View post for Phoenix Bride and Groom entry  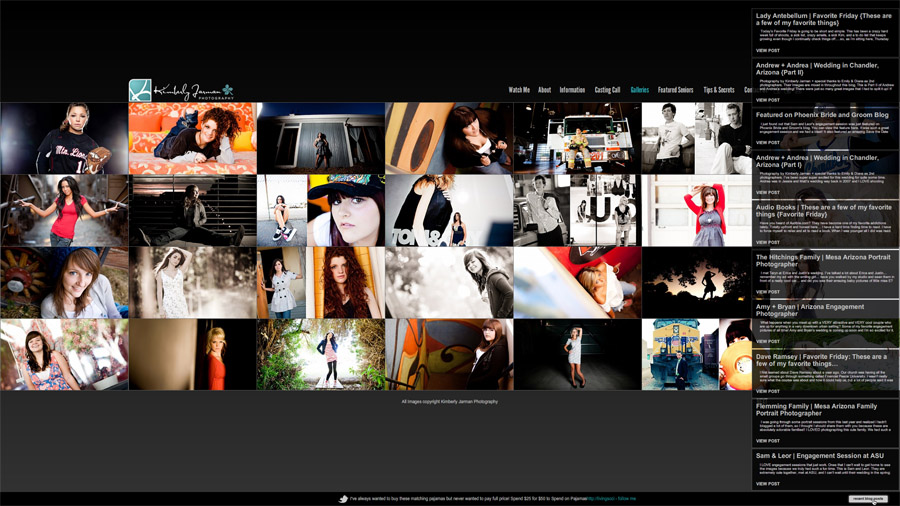click(767, 142)
